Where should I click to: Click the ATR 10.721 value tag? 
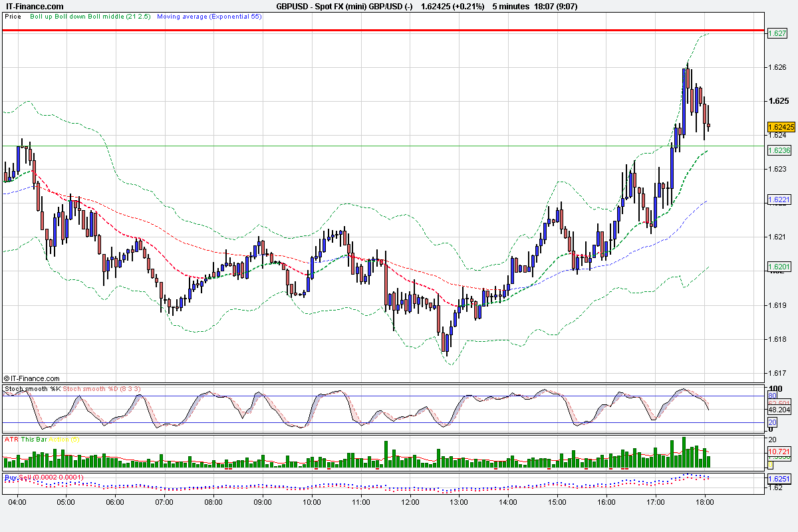(x=779, y=451)
